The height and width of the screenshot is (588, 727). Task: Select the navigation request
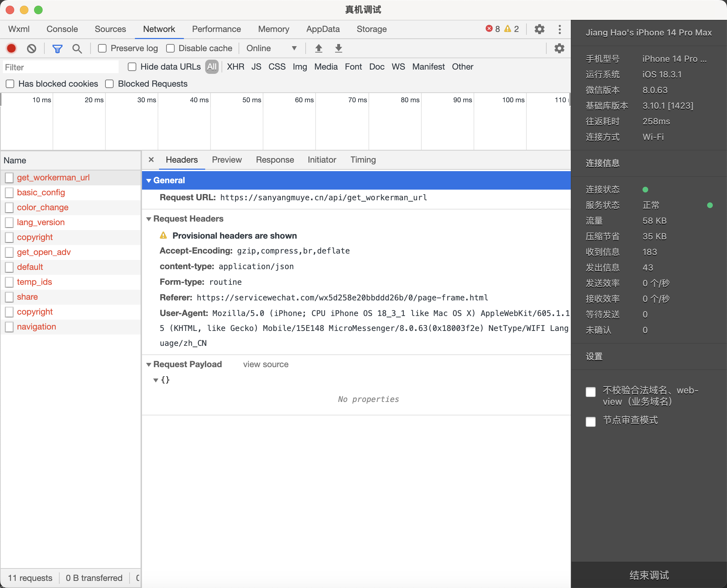[x=70, y=327]
